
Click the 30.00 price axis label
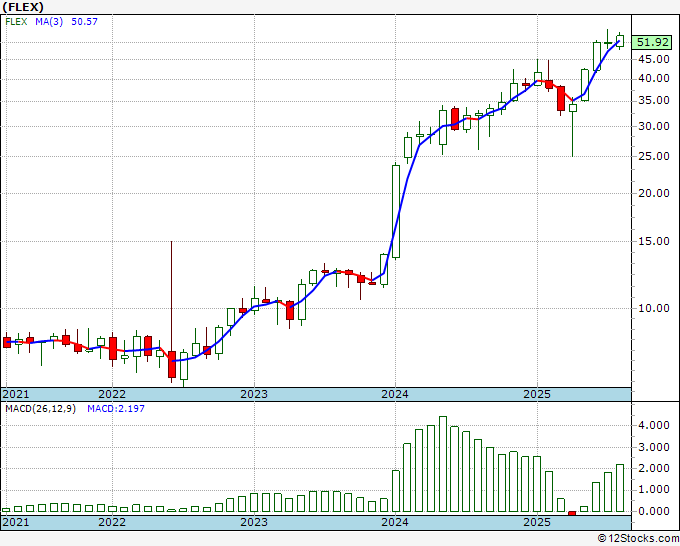[x=654, y=126]
